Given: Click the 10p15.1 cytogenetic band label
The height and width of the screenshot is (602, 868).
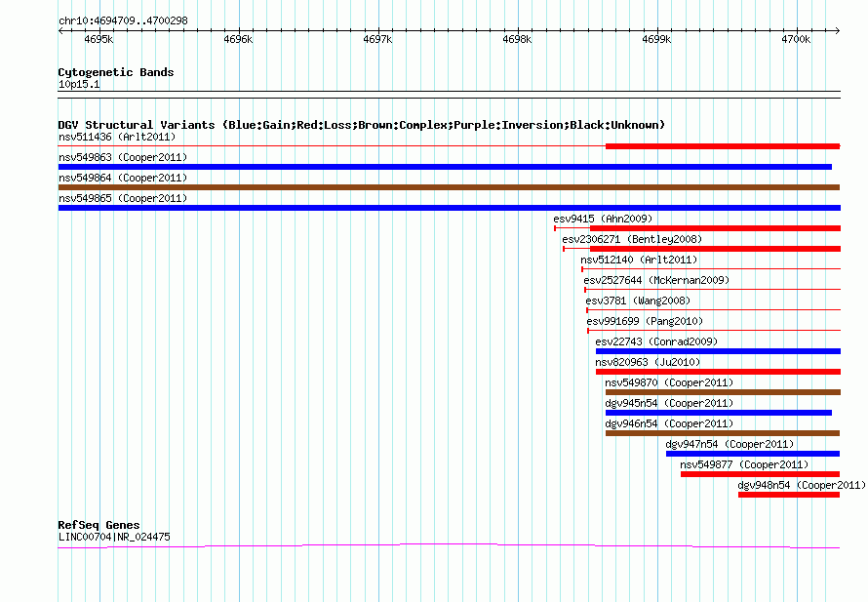Looking at the screenshot, I should 79,84.
